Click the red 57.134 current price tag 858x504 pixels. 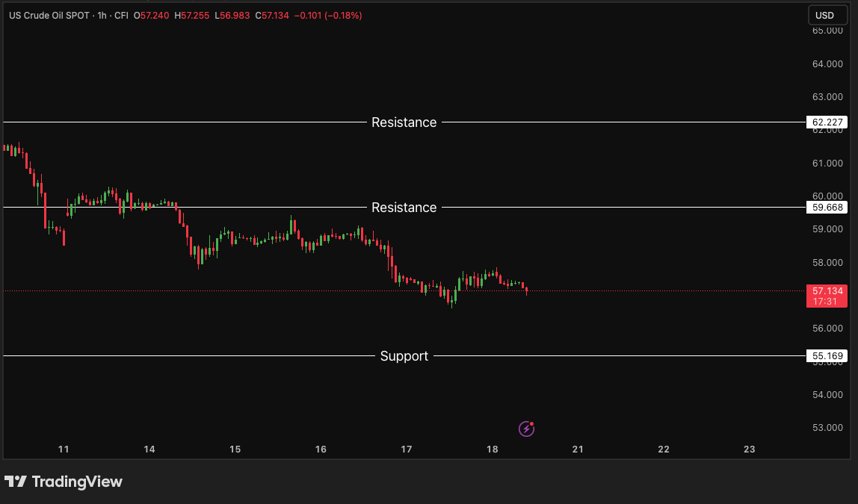click(827, 290)
